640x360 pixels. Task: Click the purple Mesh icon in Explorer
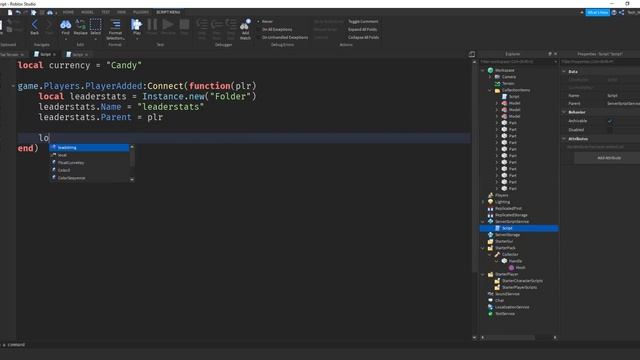point(511,267)
